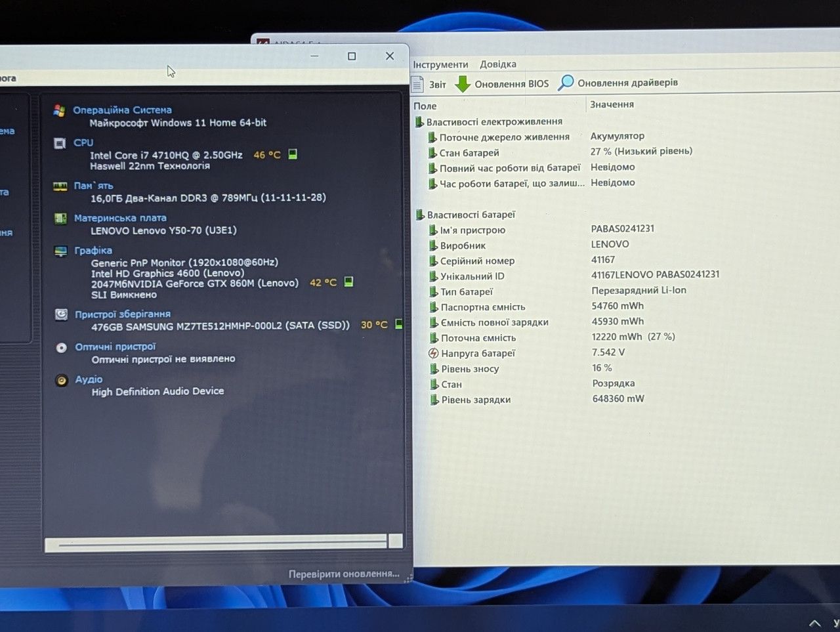Screen dimensions: 840x632
Task: Click the battery icon beside Паспортна ємність
Action: click(433, 307)
